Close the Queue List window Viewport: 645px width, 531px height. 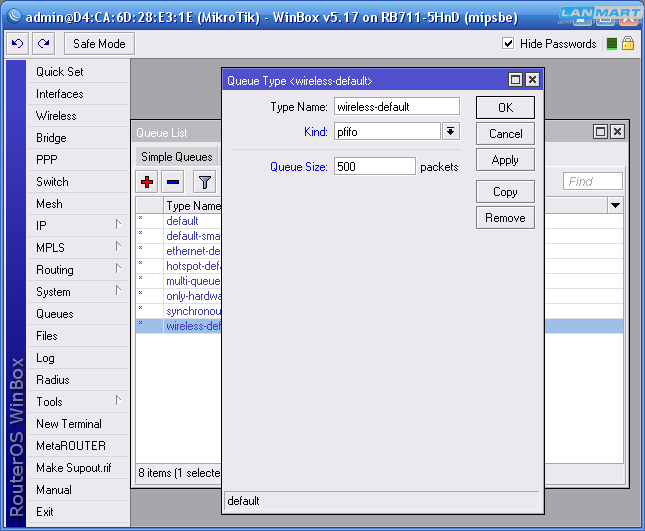(x=617, y=132)
